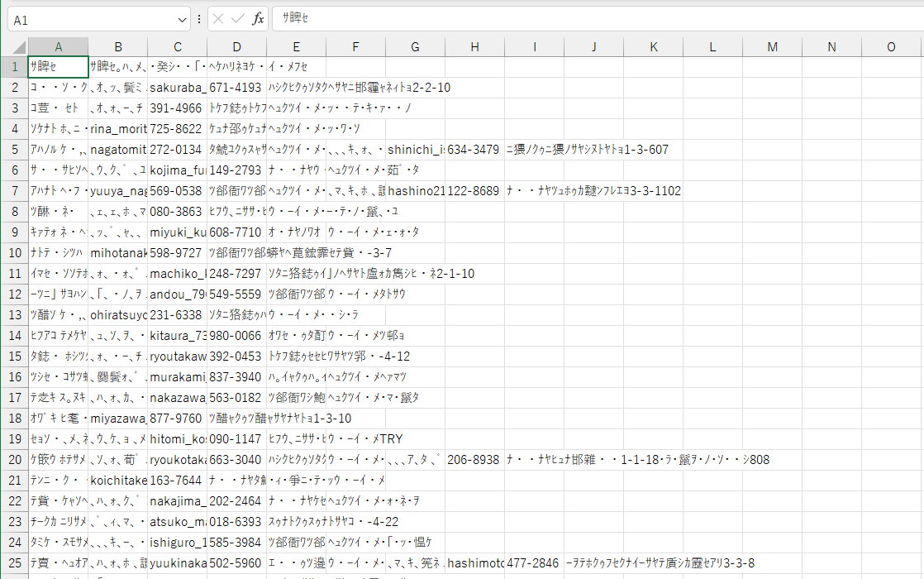The height and width of the screenshot is (579, 924).
Task: Select the cell containing 671-4193
Action: (236, 87)
